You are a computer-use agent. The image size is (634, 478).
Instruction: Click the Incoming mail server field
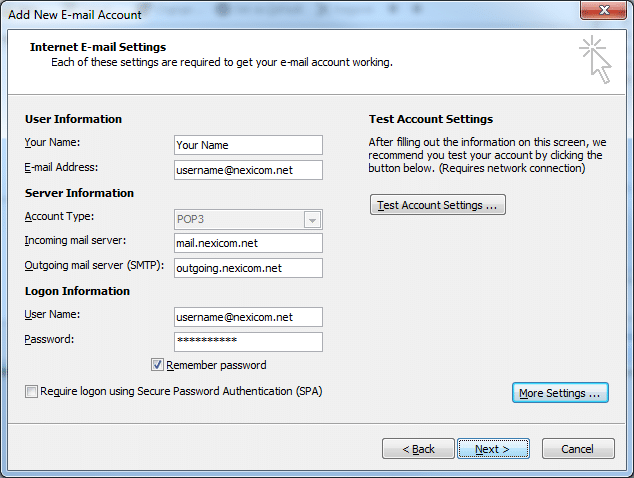tap(248, 243)
